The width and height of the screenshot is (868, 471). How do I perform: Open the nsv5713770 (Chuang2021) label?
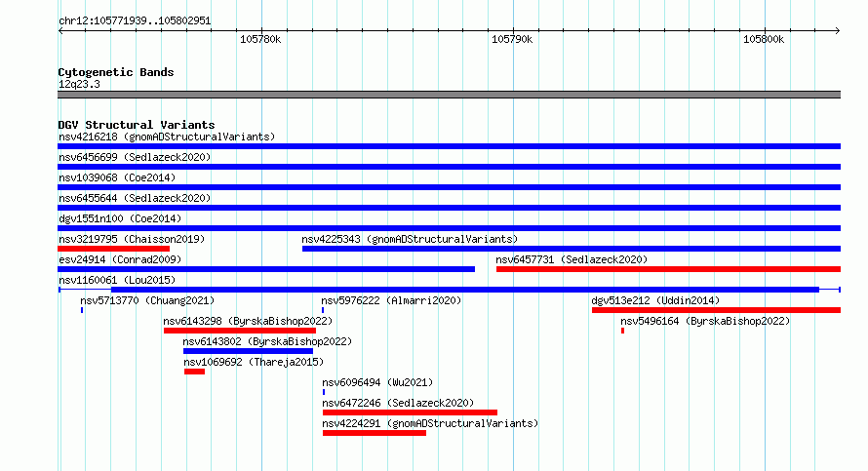pyautogui.click(x=147, y=300)
